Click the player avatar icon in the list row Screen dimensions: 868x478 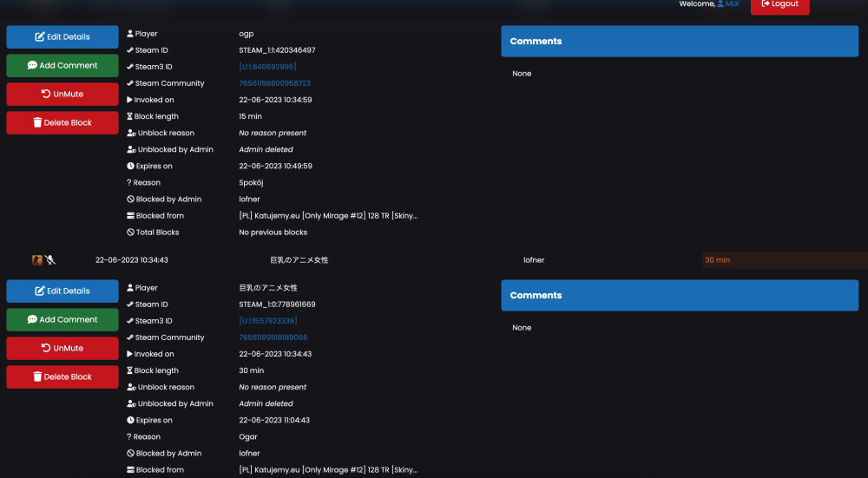point(37,260)
